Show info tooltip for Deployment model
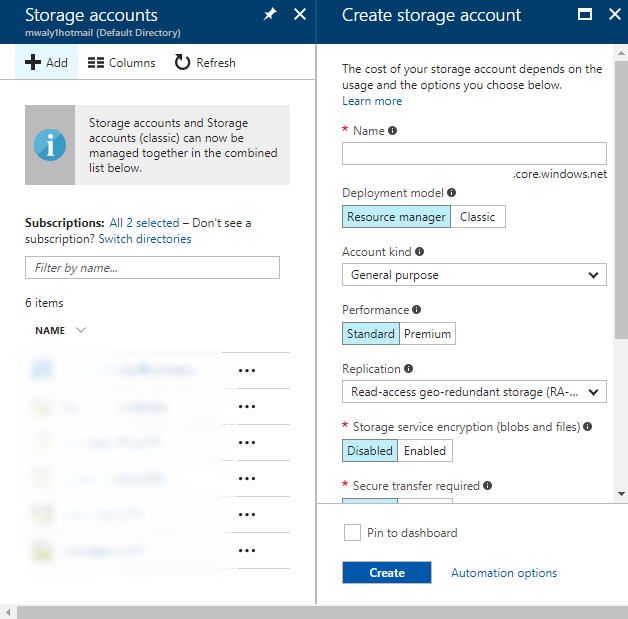The width and height of the screenshot is (628, 619). 451,193
